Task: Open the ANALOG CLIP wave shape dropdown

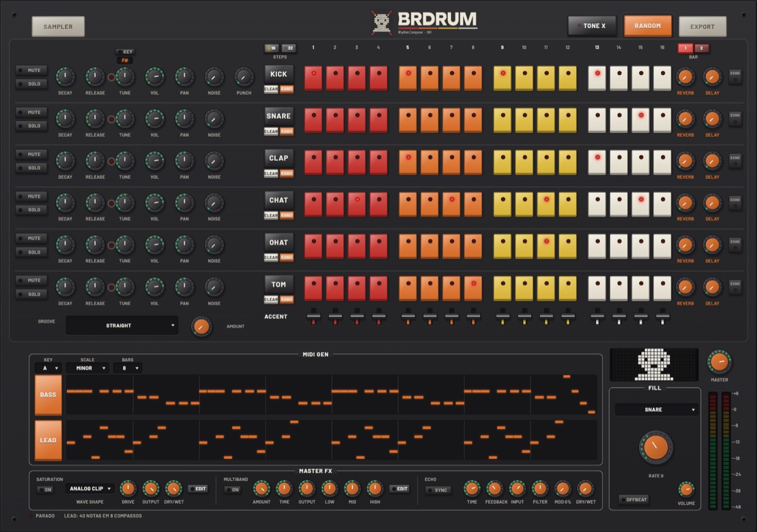Action: coord(90,489)
